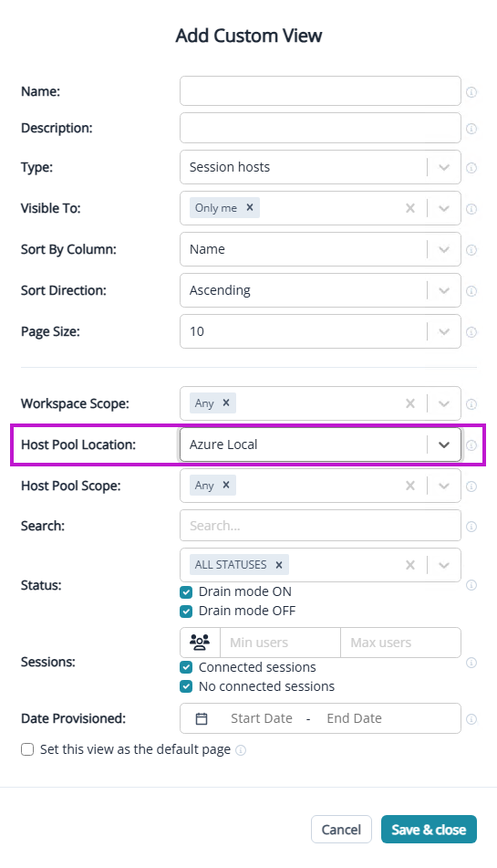Expand the Page Size dropdown

click(x=320, y=331)
